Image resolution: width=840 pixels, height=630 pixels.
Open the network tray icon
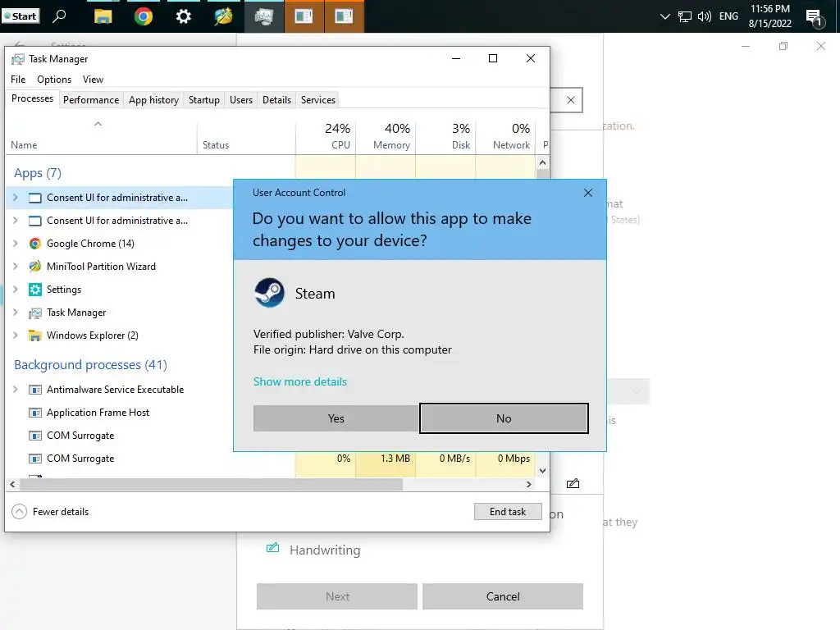pyautogui.click(x=685, y=16)
